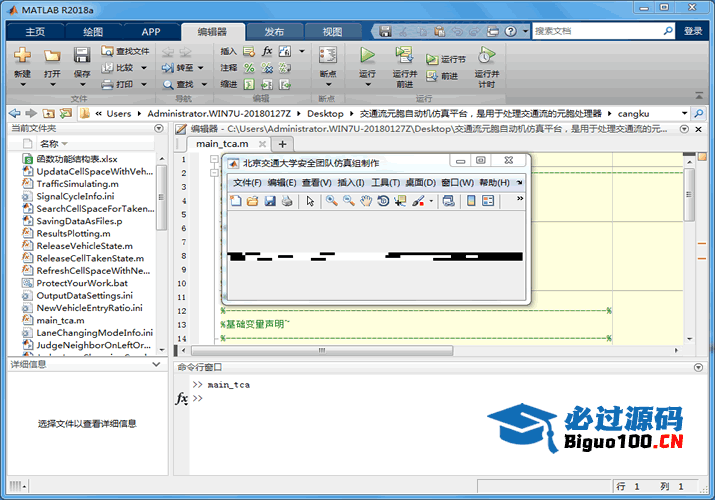Select the Pan hand tool in figure
This screenshot has width=715, height=500.
pyautogui.click(x=366, y=201)
